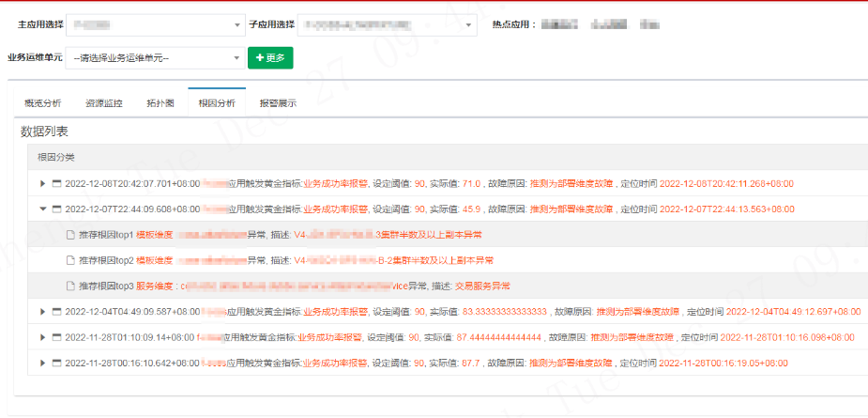
Task: Click the 数据列表 heading
Action: coord(44,132)
